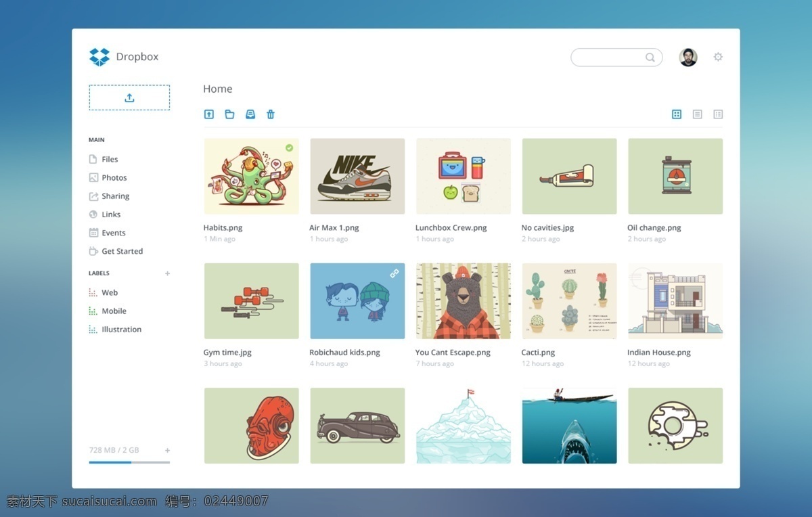Toggle the green checkmark on Habits.png

click(290, 148)
